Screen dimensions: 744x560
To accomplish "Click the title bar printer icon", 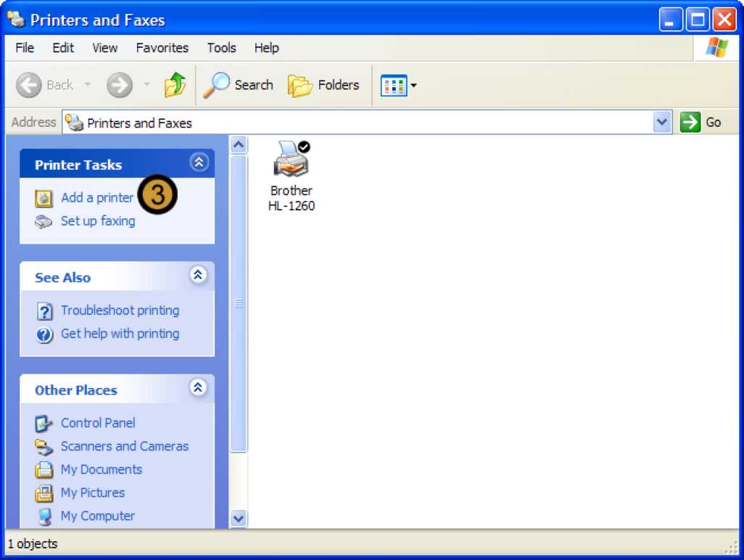I will (x=16, y=19).
